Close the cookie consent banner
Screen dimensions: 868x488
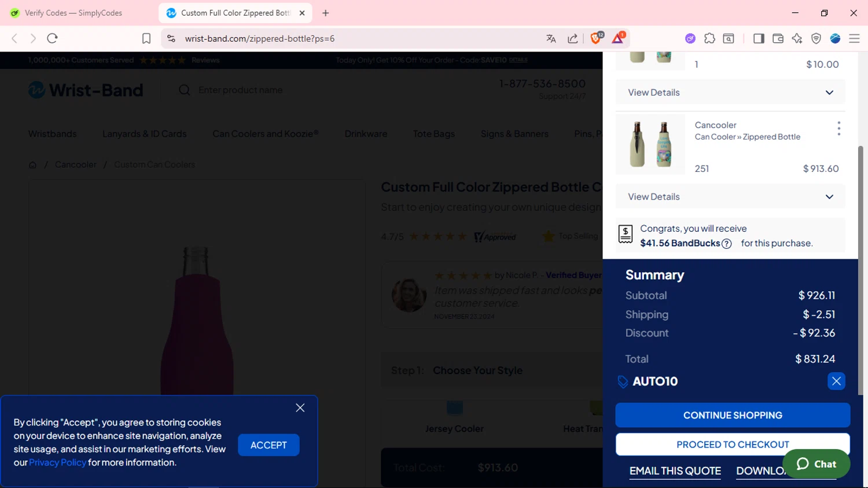tap(300, 408)
